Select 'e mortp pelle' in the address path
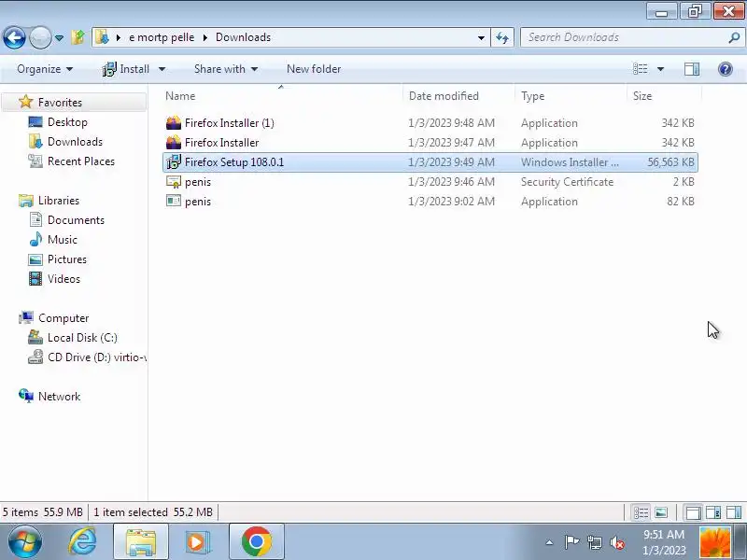Screen dimensions: 747x560 click(162, 37)
